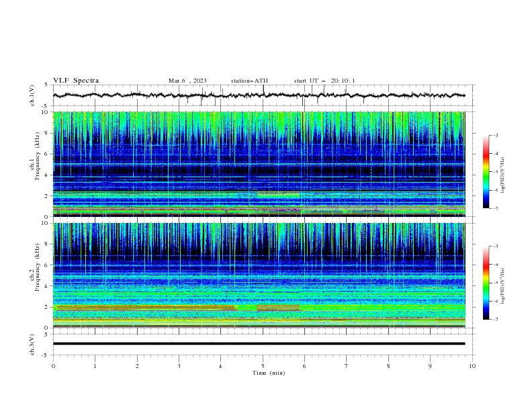Click the "Time (min)" axis title
Viewport: 532px width, 411px height.
(x=269, y=373)
